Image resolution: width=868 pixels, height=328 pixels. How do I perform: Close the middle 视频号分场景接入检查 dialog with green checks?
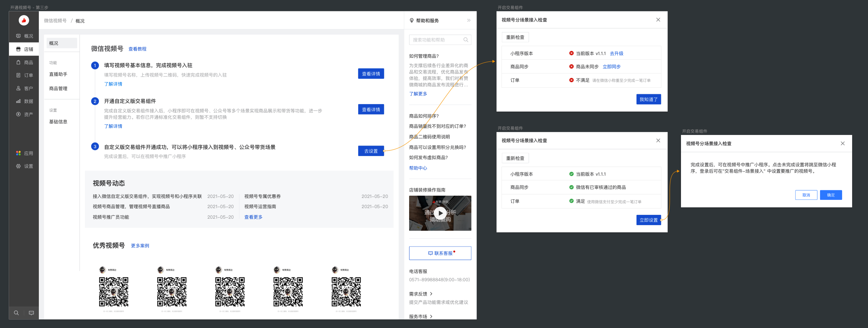tap(658, 140)
